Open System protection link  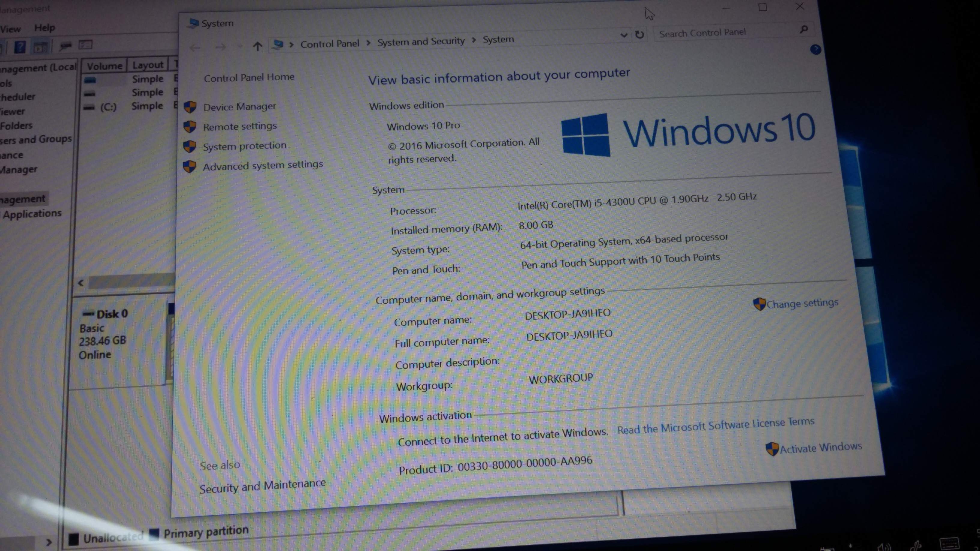(x=244, y=146)
